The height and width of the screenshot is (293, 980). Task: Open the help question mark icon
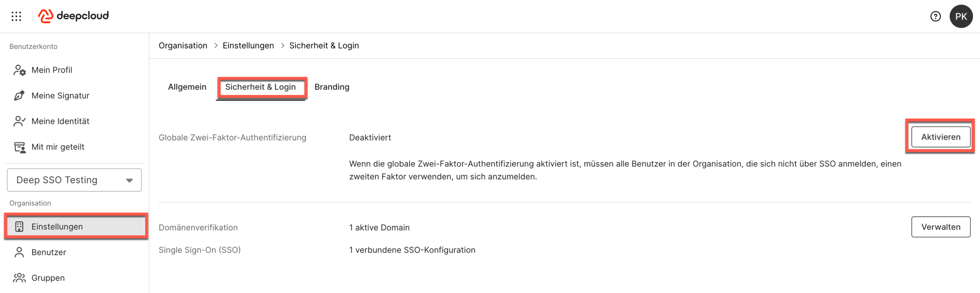pyautogui.click(x=935, y=16)
